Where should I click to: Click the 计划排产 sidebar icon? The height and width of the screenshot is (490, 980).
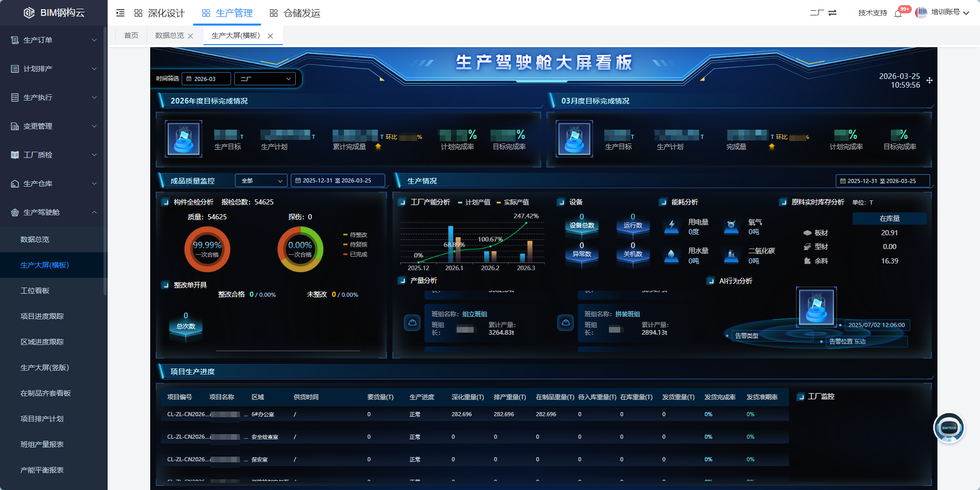(x=15, y=69)
